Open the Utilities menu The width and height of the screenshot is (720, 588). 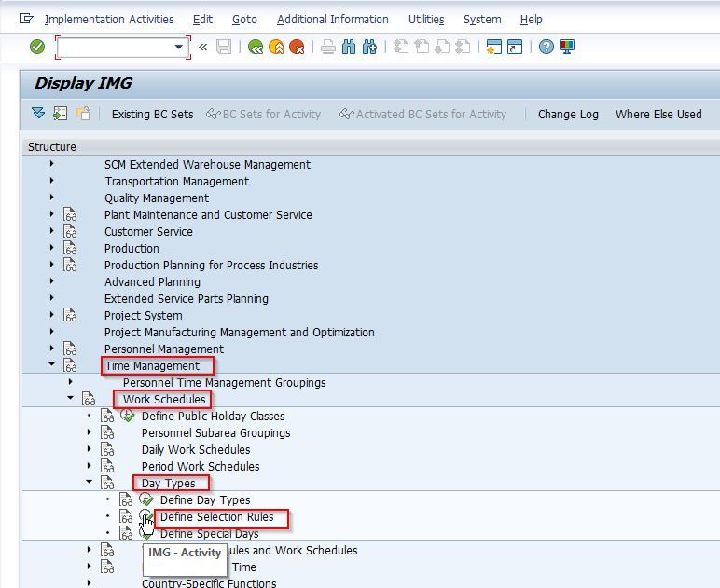click(426, 20)
